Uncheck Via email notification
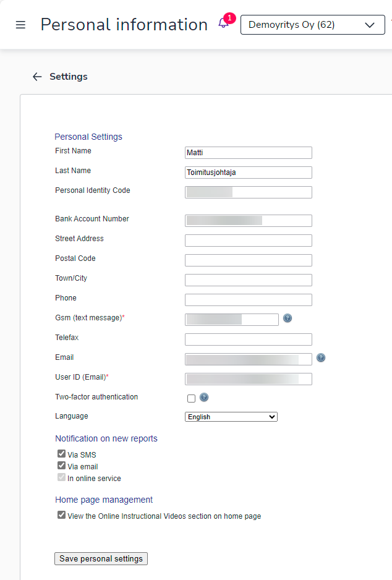 tap(61, 466)
